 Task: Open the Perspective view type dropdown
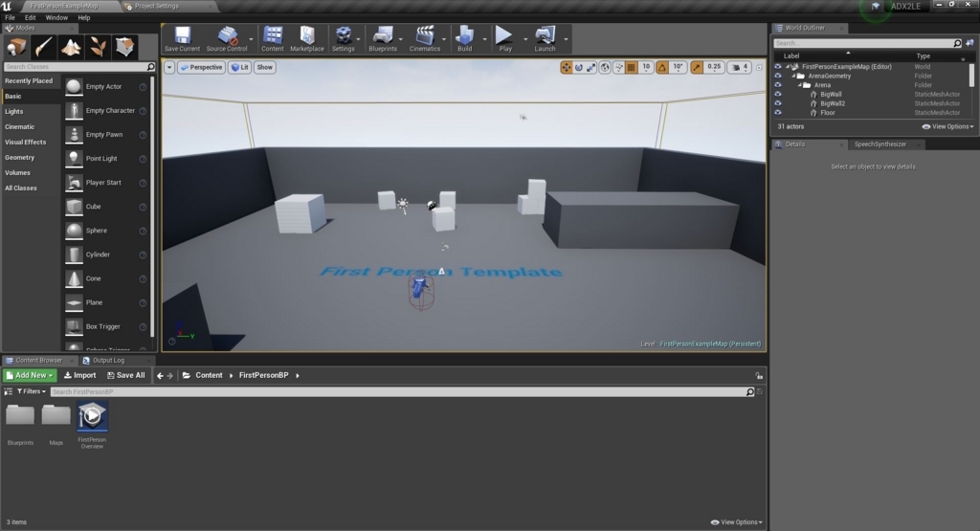(x=201, y=68)
